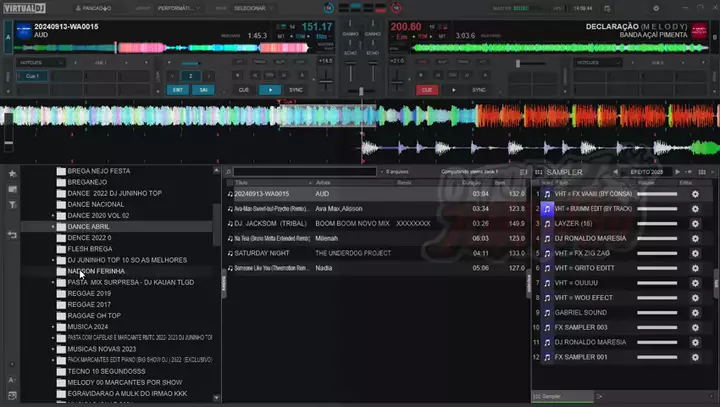Image resolution: width=720 pixels, height=407 pixels.
Task: Click the browser list options icon beside search
Action: (x=523, y=172)
